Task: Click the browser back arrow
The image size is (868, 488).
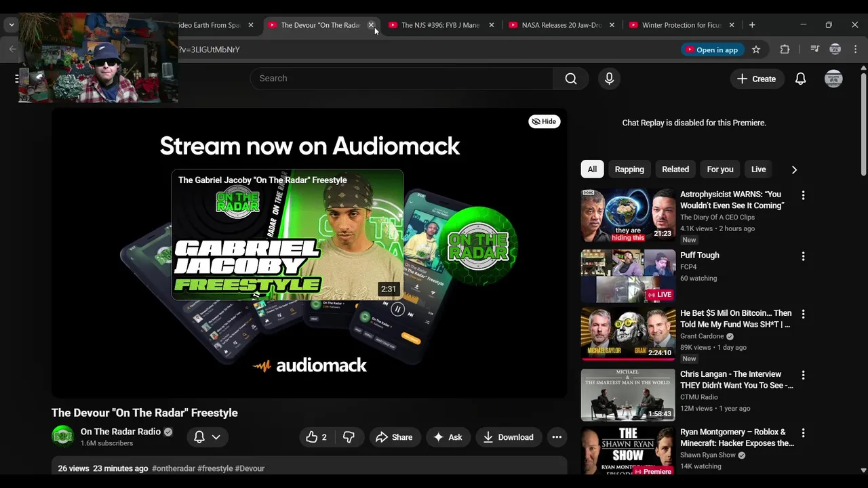Action: pos(12,49)
